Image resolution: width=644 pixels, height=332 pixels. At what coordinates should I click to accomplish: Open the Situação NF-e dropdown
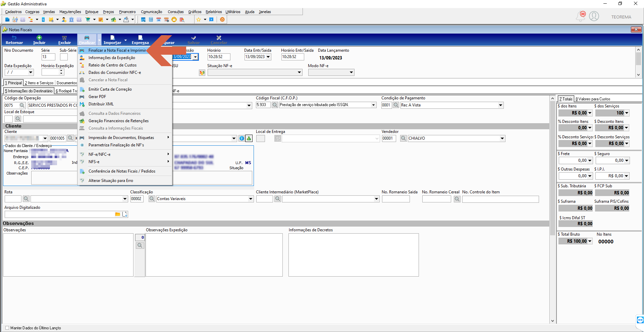pos(299,73)
